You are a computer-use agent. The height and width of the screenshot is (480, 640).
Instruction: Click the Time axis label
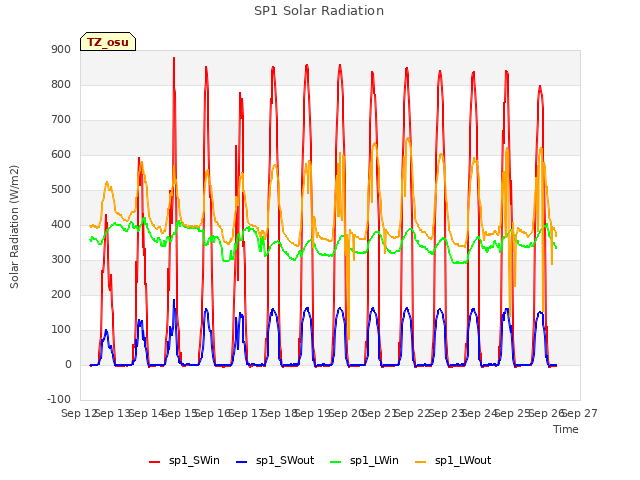click(x=566, y=429)
